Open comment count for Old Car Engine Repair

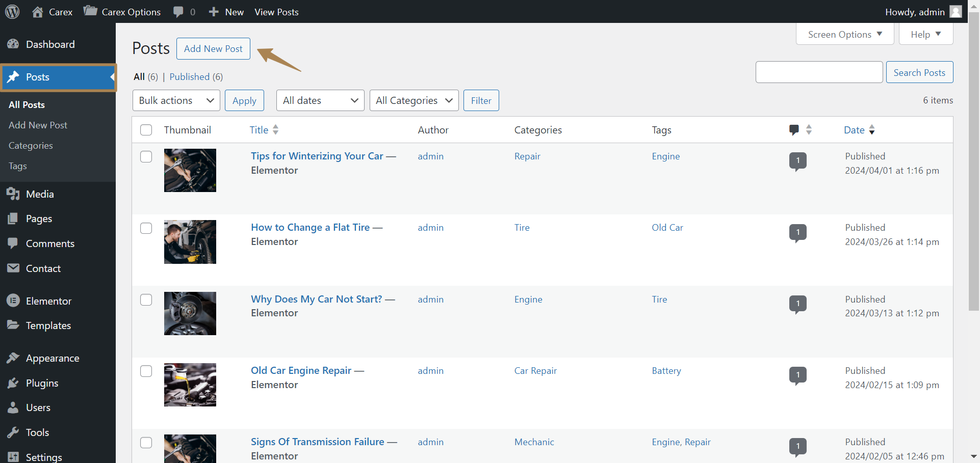[798, 376]
